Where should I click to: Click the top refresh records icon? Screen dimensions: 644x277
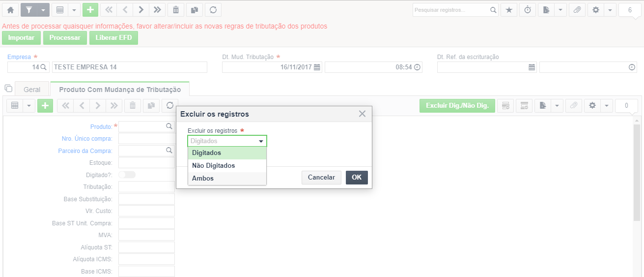click(213, 10)
